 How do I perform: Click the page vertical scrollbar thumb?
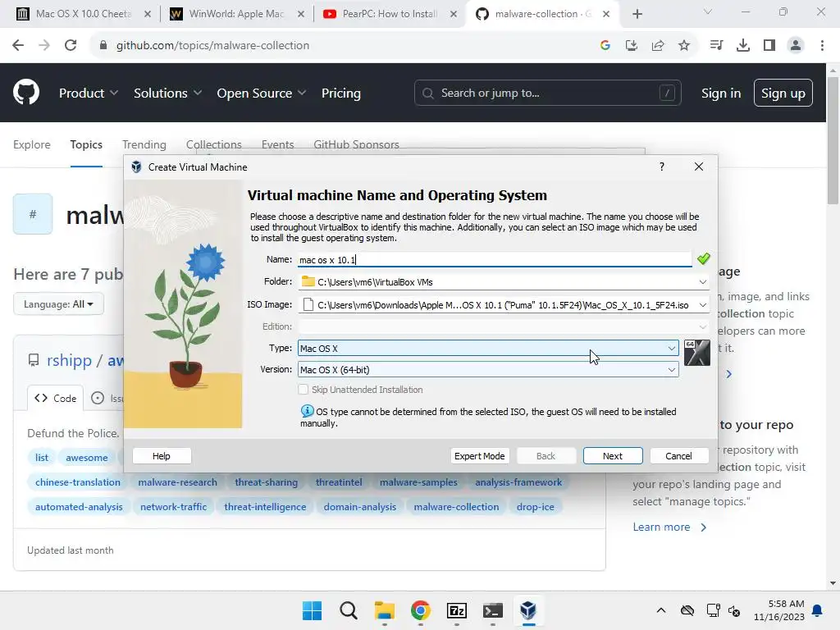pyautogui.click(x=833, y=140)
